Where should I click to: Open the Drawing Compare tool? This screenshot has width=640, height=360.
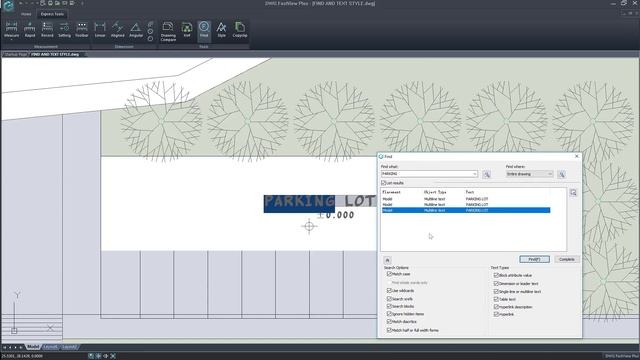(x=168, y=31)
